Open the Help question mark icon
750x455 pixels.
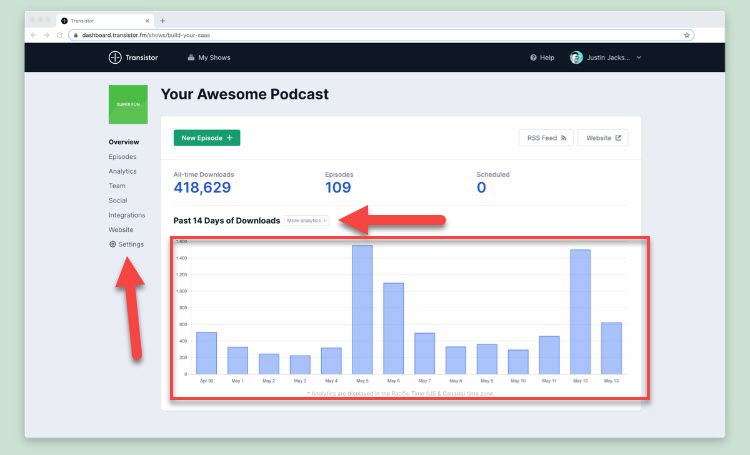pos(533,57)
